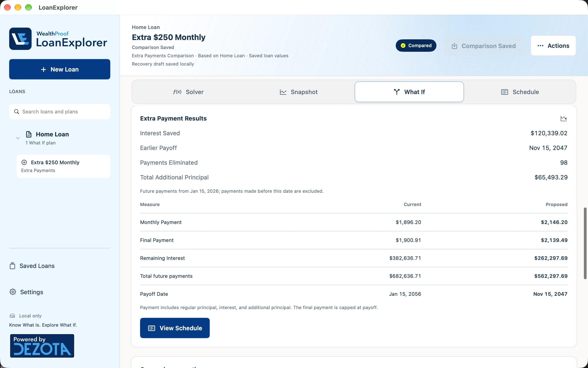Select the What If tab
This screenshot has width=588, height=368.
pos(409,92)
